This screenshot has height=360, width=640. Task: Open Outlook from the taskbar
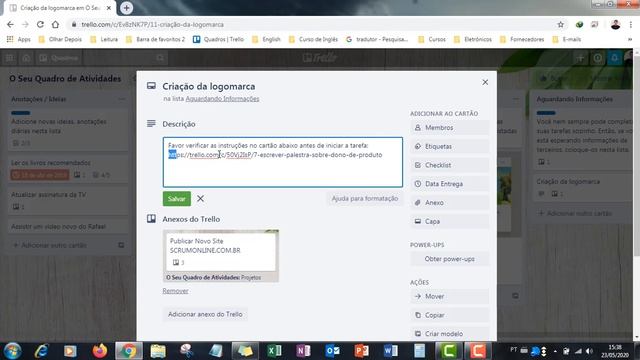click(332, 351)
